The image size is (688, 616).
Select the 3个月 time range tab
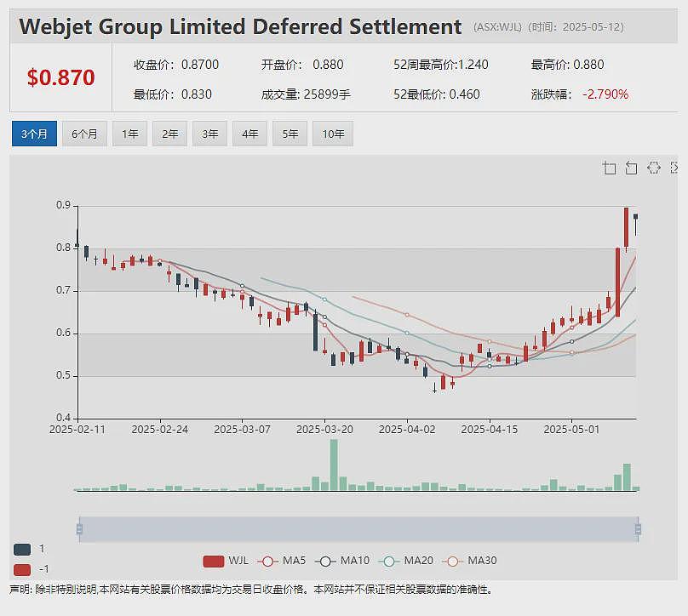34,134
